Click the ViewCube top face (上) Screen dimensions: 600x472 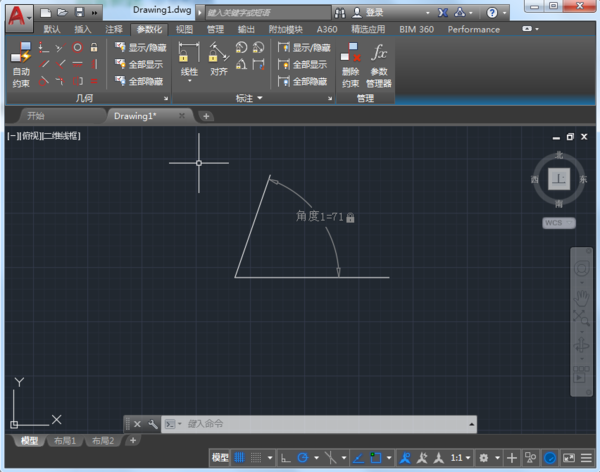click(560, 179)
